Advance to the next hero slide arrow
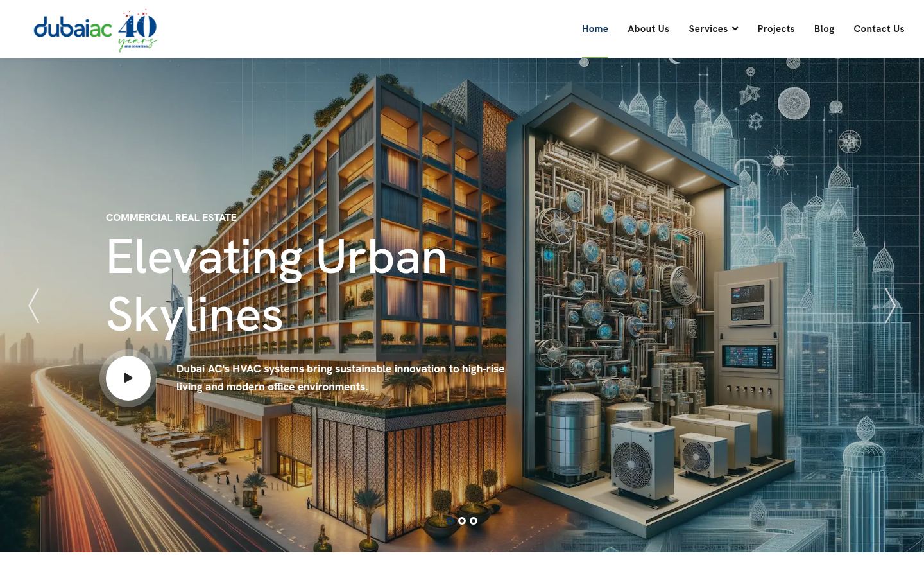This screenshot has height=578, width=924. click(x=889, y=306)
